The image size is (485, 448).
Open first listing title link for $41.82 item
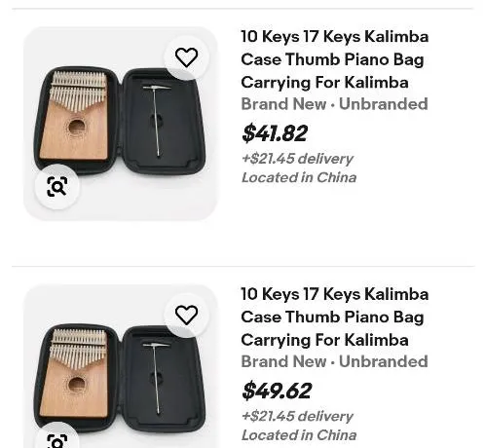pyautogui.click(x=335, y=59)
